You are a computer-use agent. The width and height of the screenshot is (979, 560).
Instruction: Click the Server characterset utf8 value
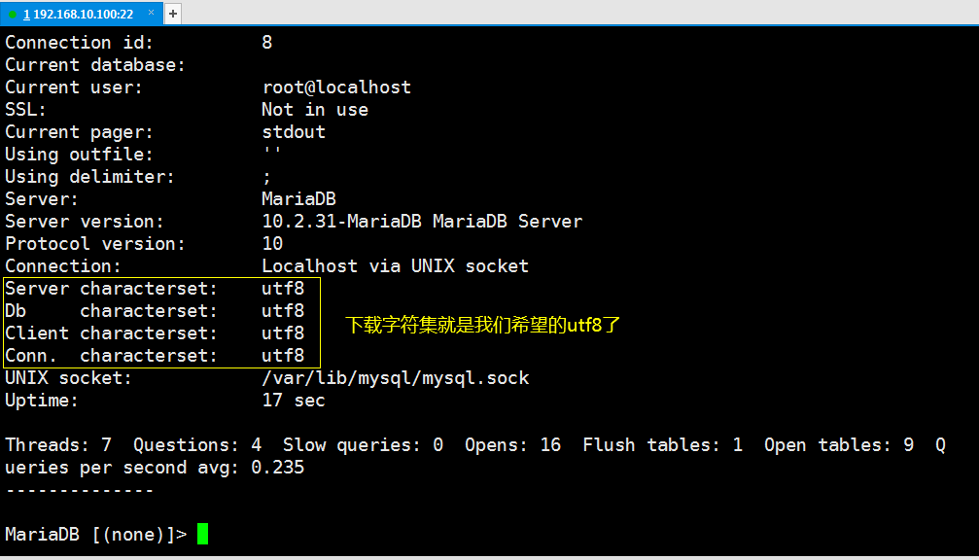coord(283,289)
